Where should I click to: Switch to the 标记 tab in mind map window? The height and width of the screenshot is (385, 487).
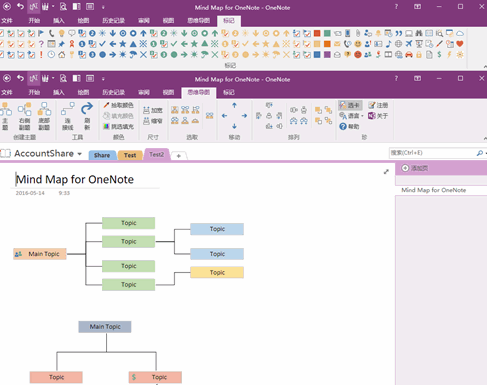point(229,92)
